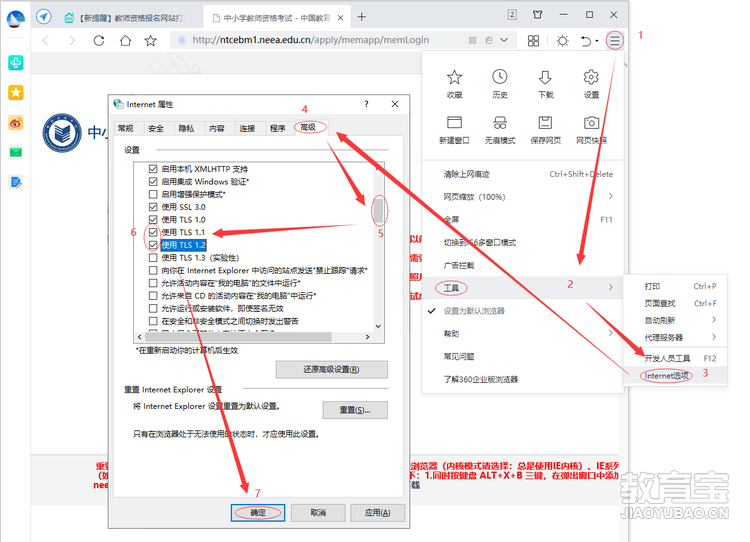This screenshot has width=750, height=542.
Task: Click 取消 button in Internet 属性
Action: [x=318, y=513]
